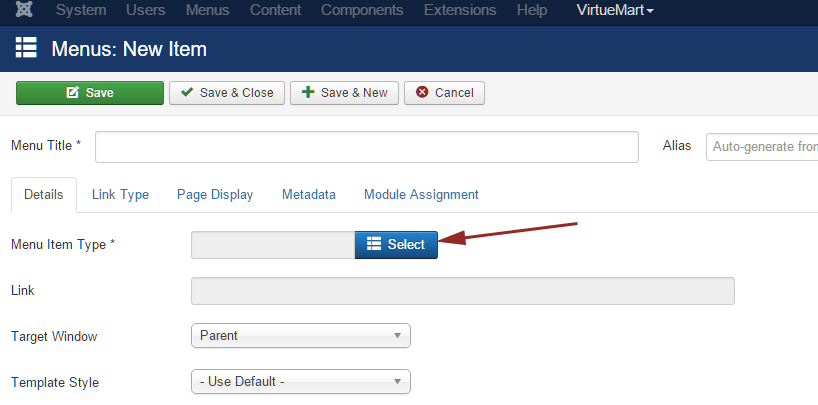Open the Components menu
Screen dimensions: 818x405
tap(362, 10)
